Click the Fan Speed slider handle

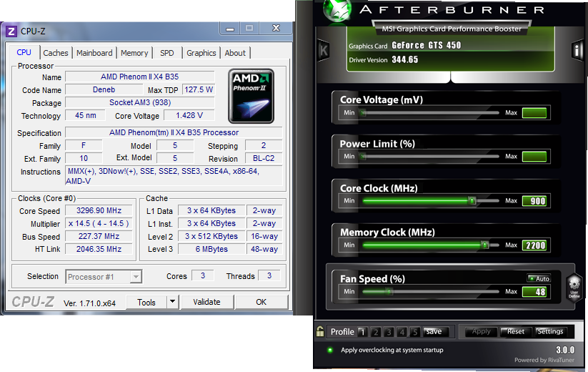coord(389,292)
